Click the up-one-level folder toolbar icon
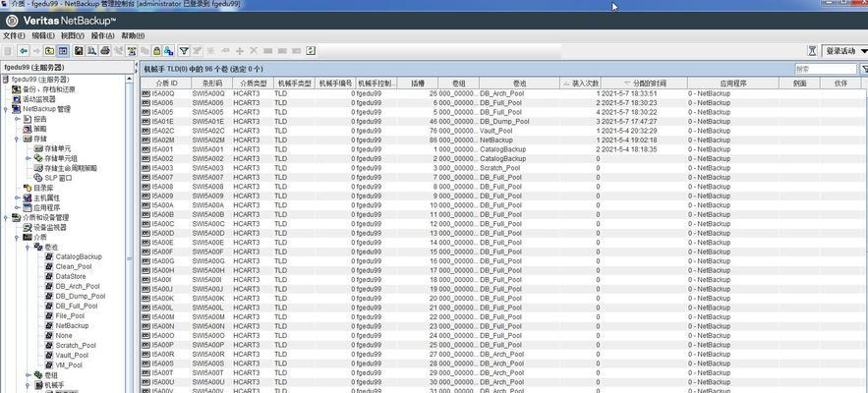 click(x=49, y=51)
